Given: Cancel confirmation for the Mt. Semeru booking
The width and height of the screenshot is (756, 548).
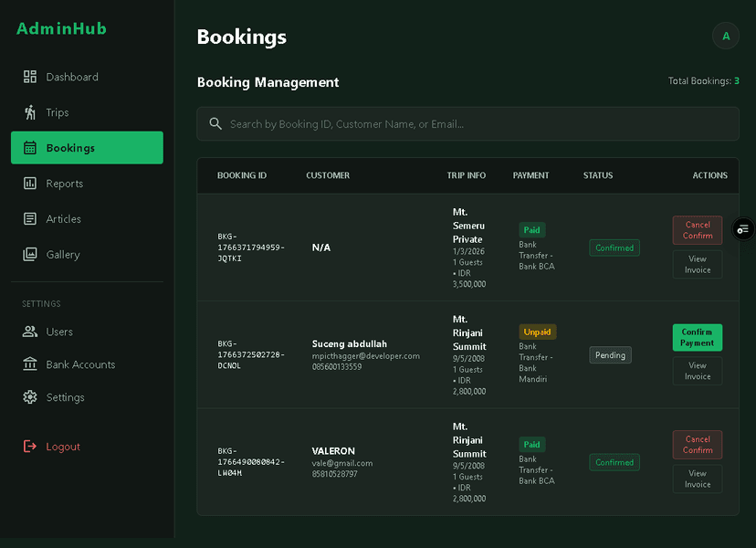Looking at the screenshot, I should point(697,230).
